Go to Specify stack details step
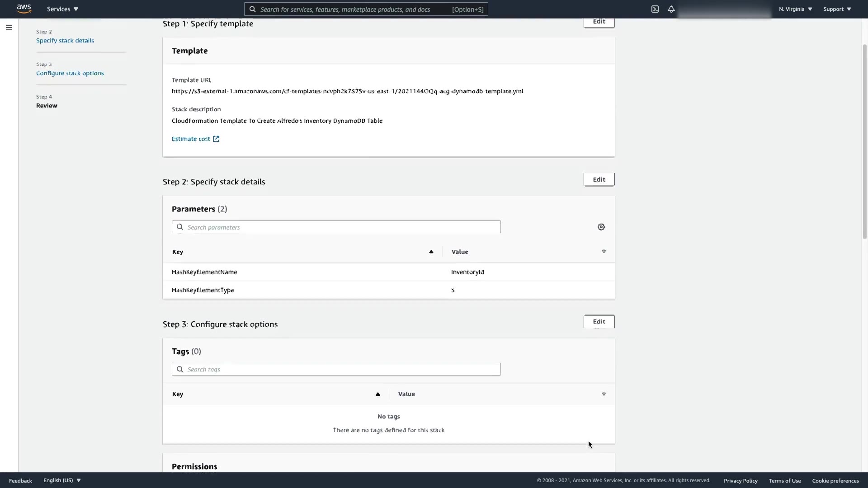 (x=65, y=41)
